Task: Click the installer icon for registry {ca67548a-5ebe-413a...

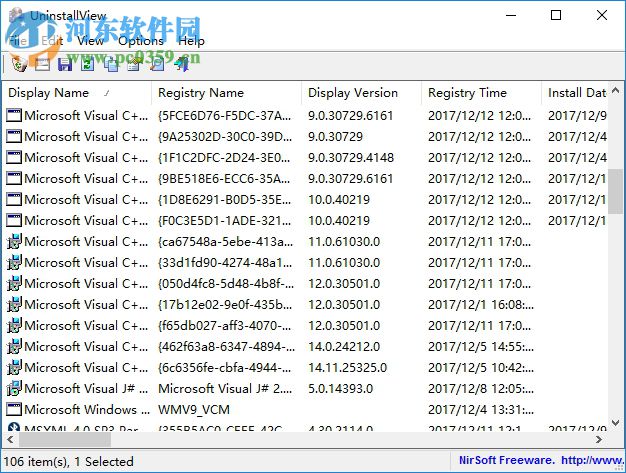Action: [14, 241]
